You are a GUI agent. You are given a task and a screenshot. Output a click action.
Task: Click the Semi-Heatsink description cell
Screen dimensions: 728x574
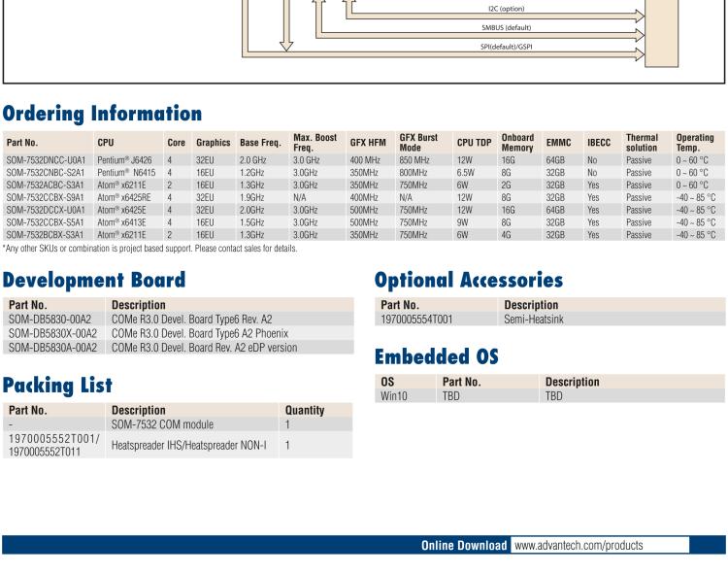(x=534, y=319)
